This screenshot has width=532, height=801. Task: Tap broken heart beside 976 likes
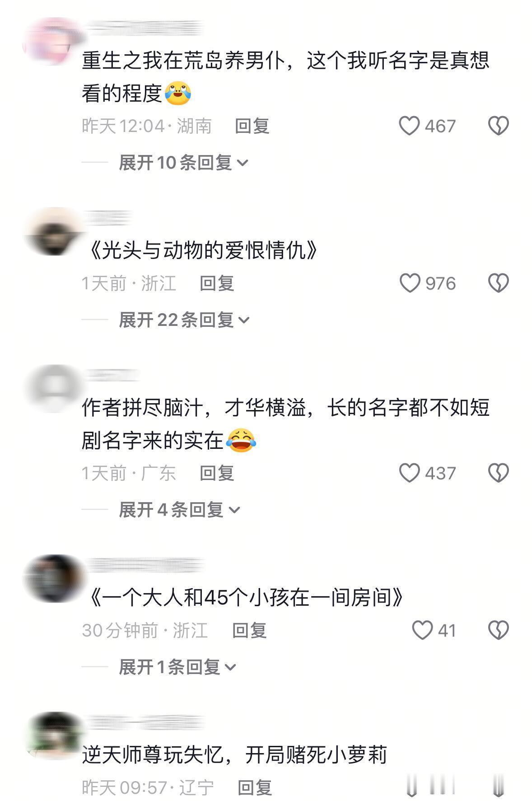coord(499,283)
